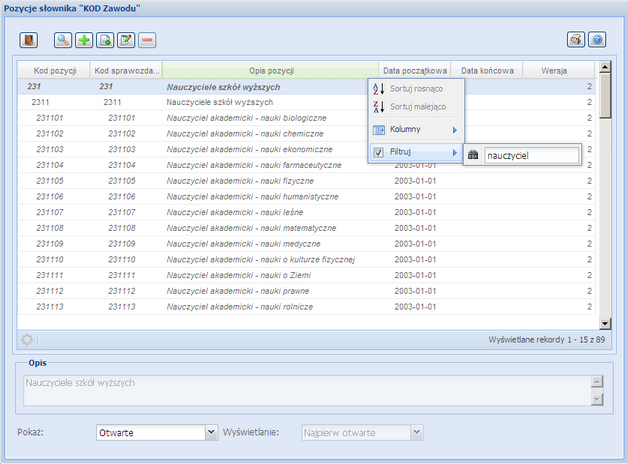Screen dimensions: 628x464
Task: Open the print settings icon
Action: pyautogui.click(x=576, y=40)
